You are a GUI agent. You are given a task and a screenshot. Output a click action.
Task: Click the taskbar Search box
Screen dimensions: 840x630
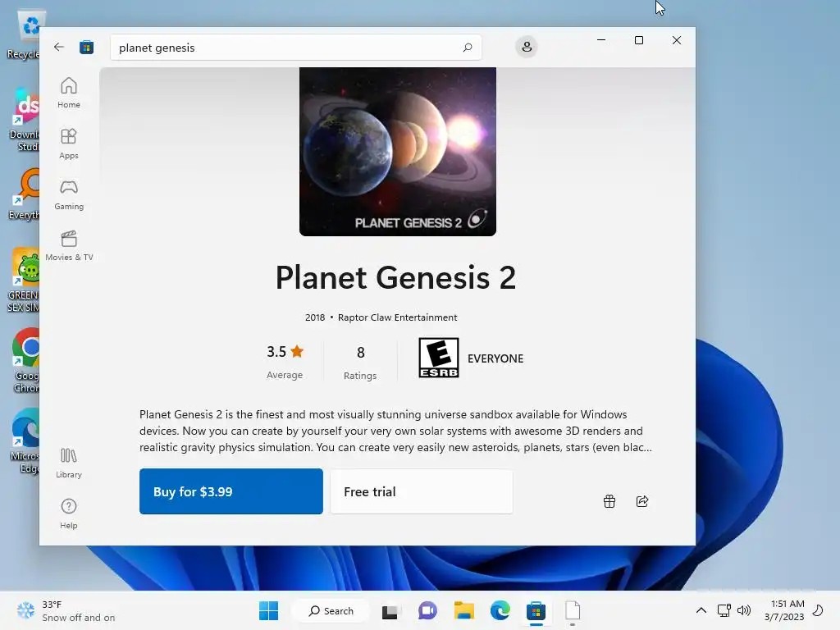(x=331, y=610)
